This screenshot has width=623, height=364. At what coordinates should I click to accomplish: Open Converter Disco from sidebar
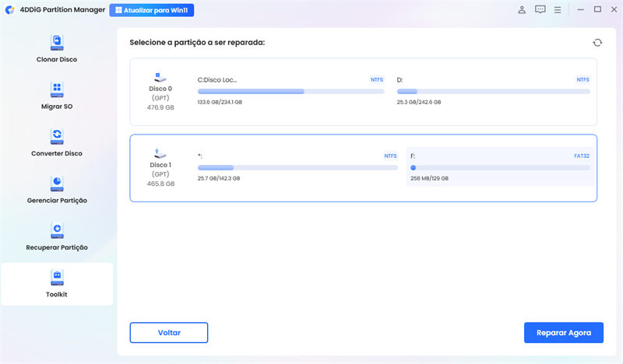tap(56, 141)
